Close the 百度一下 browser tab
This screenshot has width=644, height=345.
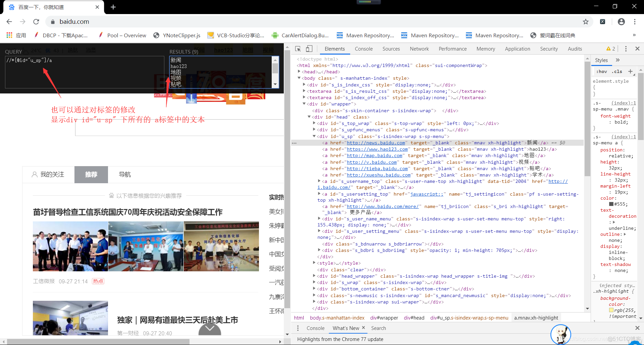click(97, 7)
